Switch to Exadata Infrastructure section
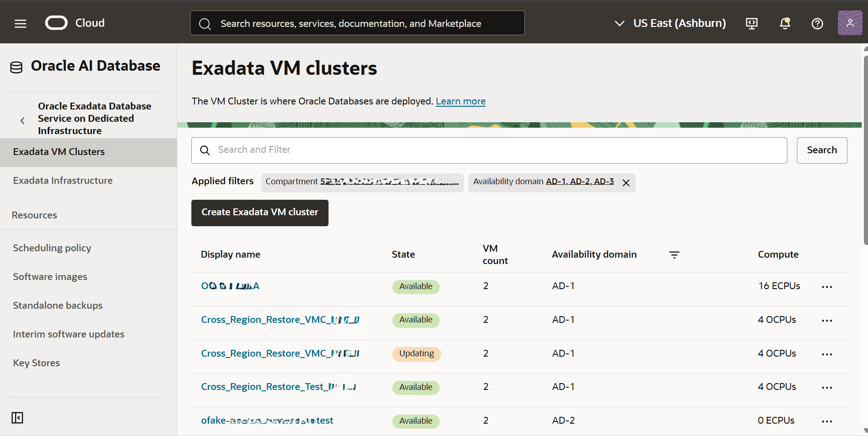The image size is (868, 436). pyautogui.click(x=62, y=180)
